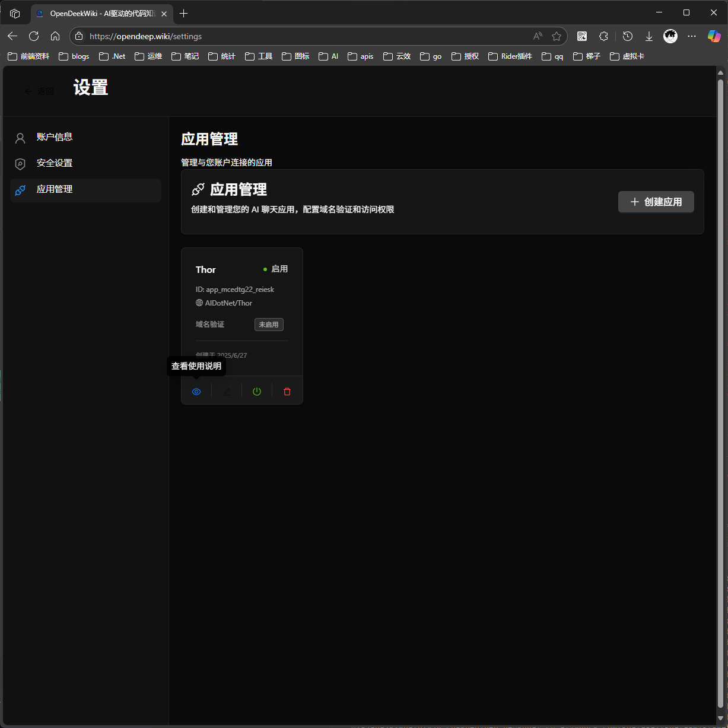Select 安全设置 in the settings sidebar
The height and width of the screenshot is (728, 728).
(x=55, y=163)
